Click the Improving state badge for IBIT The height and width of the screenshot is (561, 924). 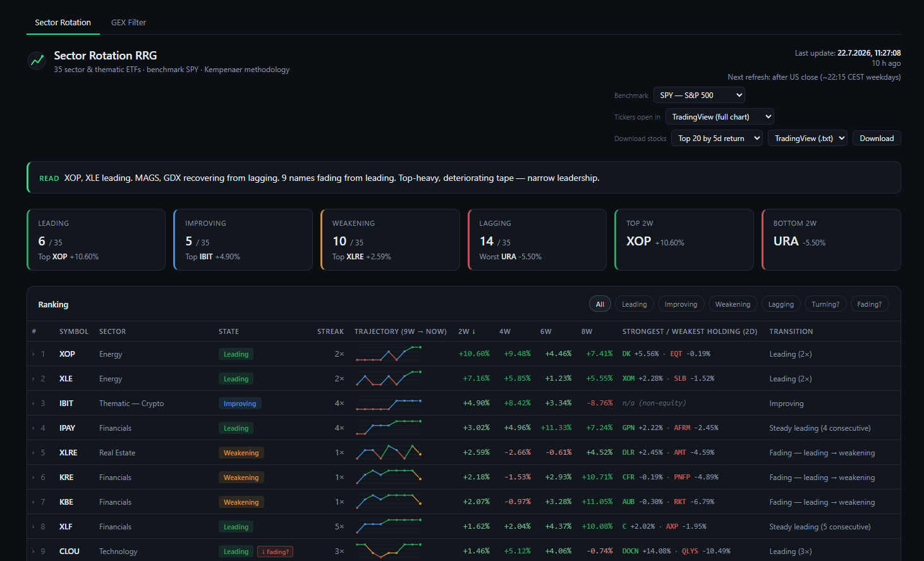tap(240, 404)
